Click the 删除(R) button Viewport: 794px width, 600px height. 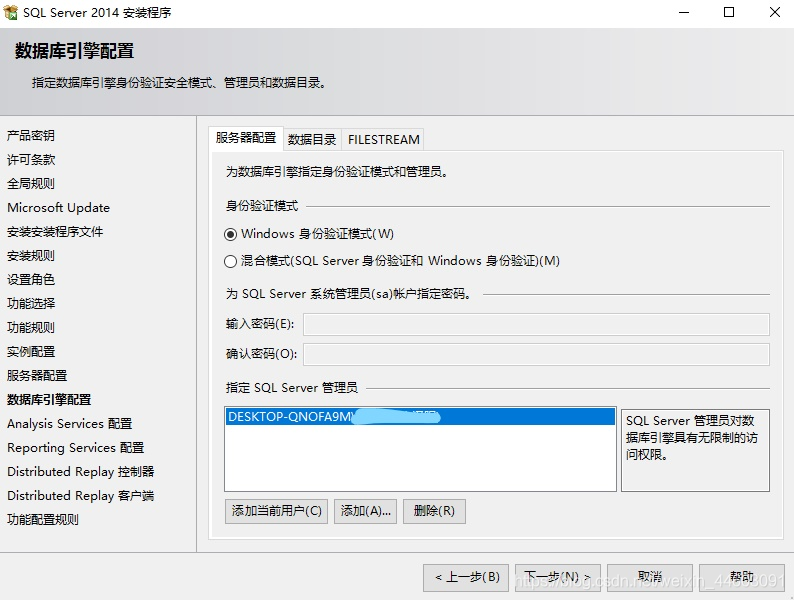click(x=434, y=511)
